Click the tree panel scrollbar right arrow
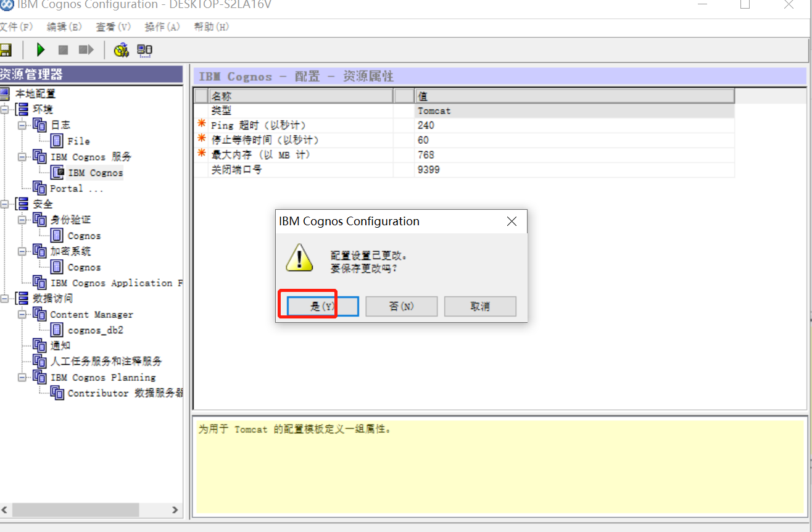This screenshot has height=532, width=812. coord(175,510)
